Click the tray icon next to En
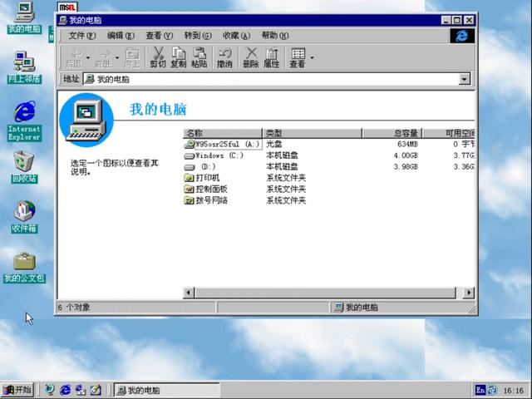 click(x=492, y=390)
